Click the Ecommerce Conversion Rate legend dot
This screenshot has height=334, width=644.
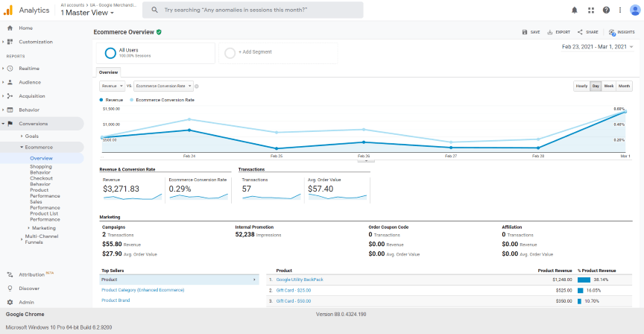[x=131, y=100]
